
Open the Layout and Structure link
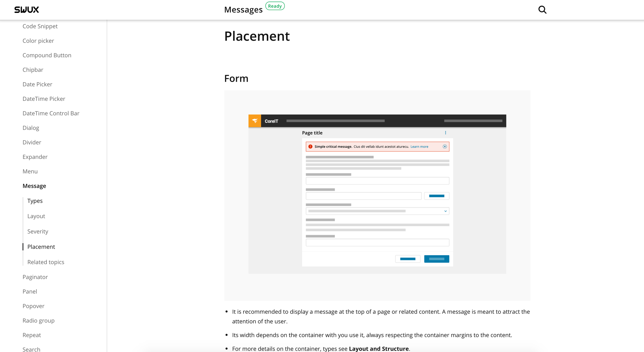tap(379, 349)
